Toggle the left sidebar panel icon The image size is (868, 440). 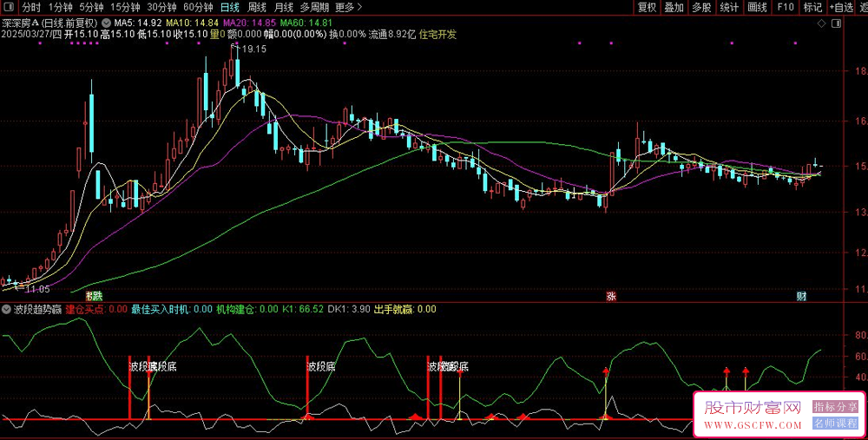(x=9, y=7)
